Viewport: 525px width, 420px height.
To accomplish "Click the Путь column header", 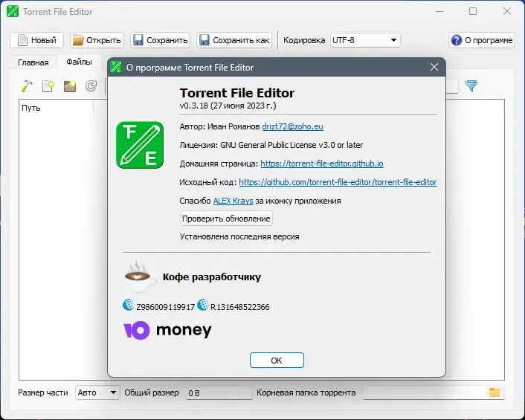I will pos(56,108).
